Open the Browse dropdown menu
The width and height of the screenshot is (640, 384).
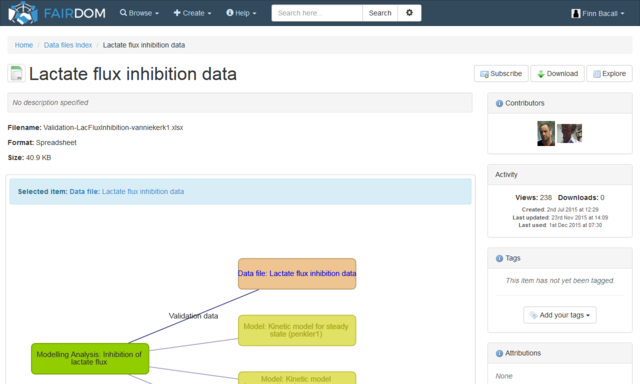click(139, 13)
